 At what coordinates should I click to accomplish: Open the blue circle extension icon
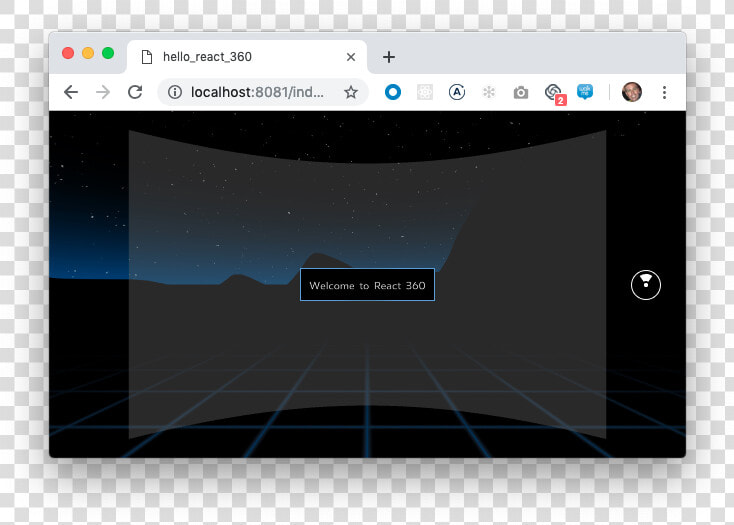point(393,92)
